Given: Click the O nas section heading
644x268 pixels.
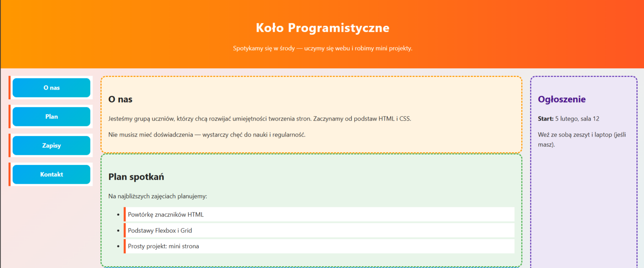Looking at the screenshot, I should point(120,99).
